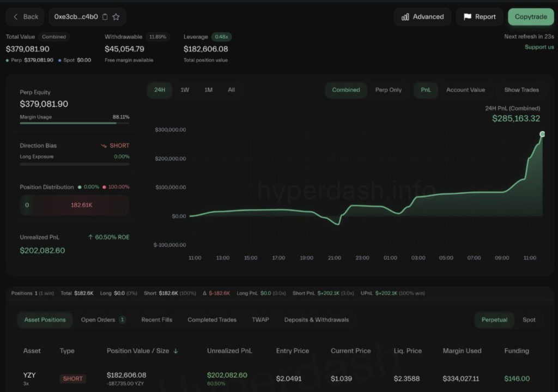Image resolution: width=558 pixels, height=392 pixels.
Task: Click the Back arrow button
Action: point(25,17)
